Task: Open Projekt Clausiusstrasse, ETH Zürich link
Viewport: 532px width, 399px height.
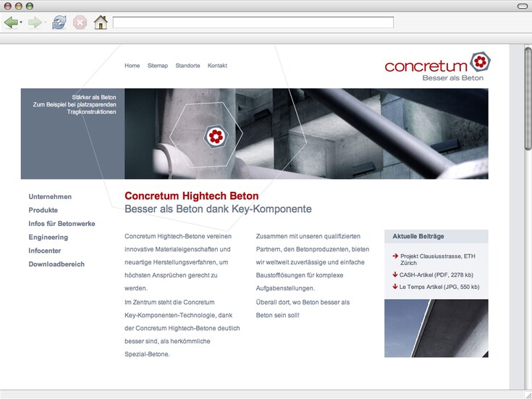Action: 438,259
